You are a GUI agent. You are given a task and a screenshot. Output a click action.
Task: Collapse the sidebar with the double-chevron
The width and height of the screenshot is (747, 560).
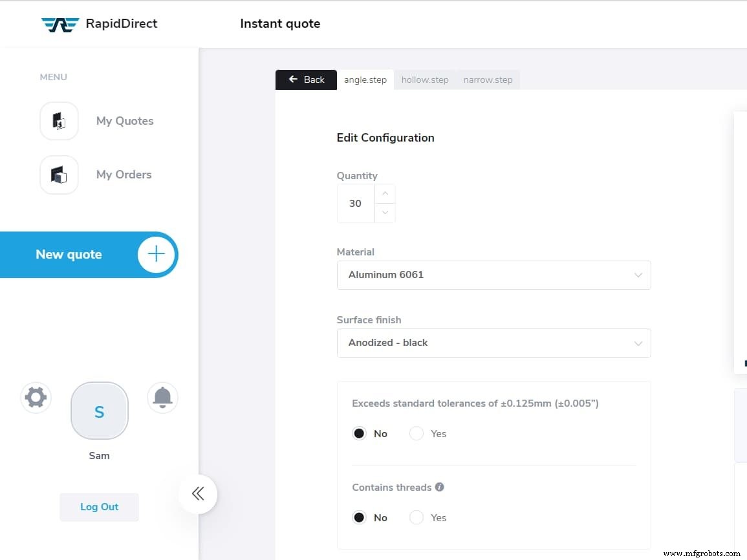coord(198,493)
